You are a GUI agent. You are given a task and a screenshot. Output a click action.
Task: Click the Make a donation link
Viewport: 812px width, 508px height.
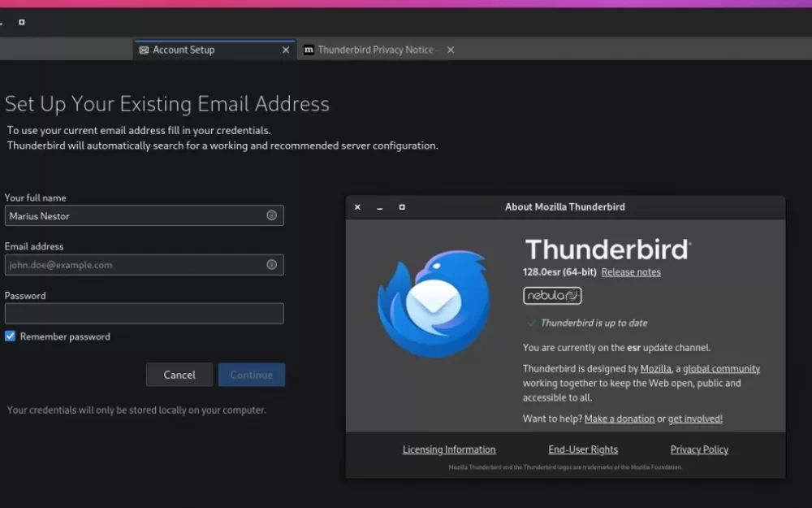point(620,419)
